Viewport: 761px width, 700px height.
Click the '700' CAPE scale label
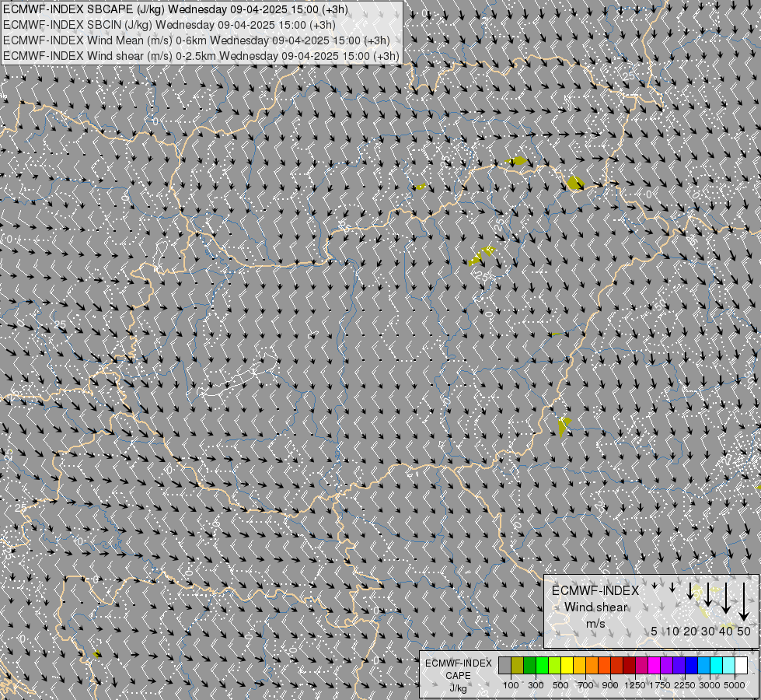point(586,685)
